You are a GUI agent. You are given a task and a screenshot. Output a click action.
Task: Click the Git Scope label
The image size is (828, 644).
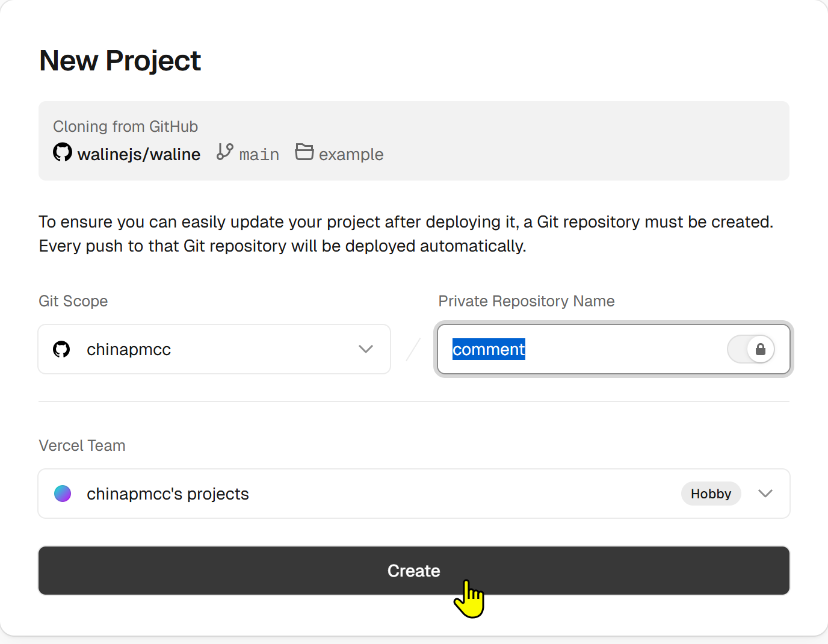pos(73,301)
